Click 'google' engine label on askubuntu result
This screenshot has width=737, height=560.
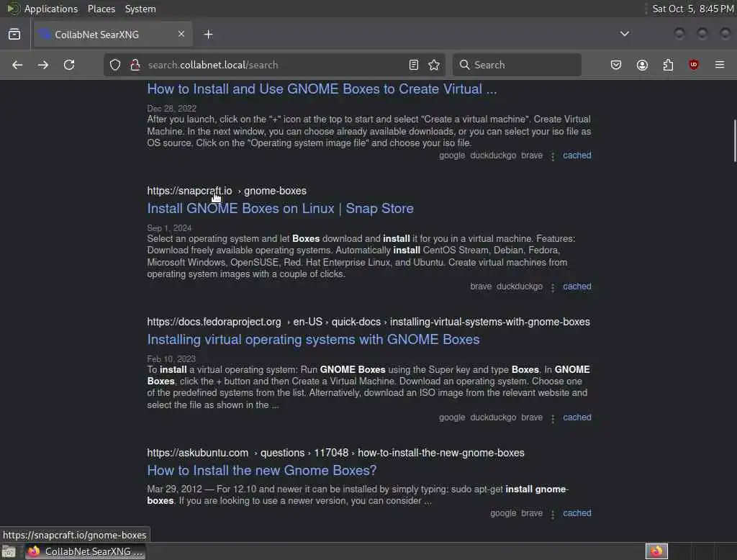pyautogui.click(x=503, y=513)
